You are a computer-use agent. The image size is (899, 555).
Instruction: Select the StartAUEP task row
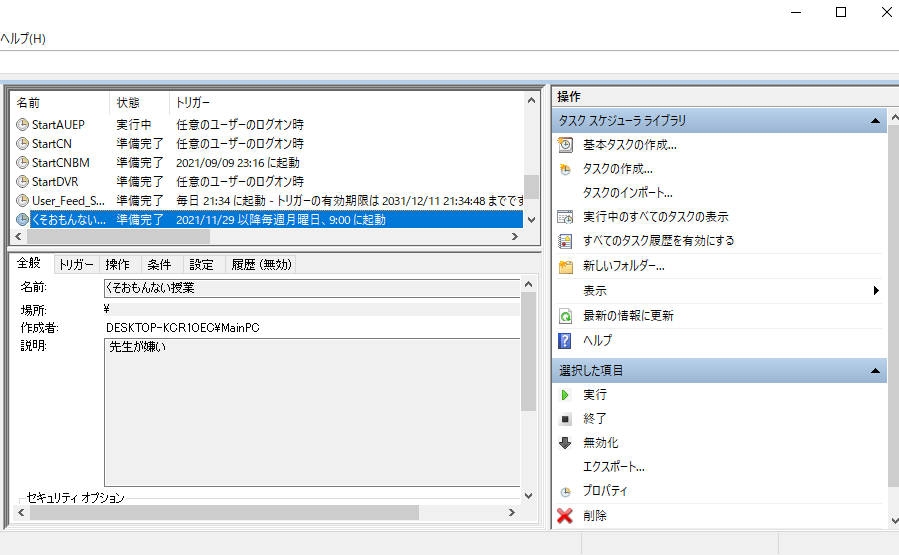(58, 125)
